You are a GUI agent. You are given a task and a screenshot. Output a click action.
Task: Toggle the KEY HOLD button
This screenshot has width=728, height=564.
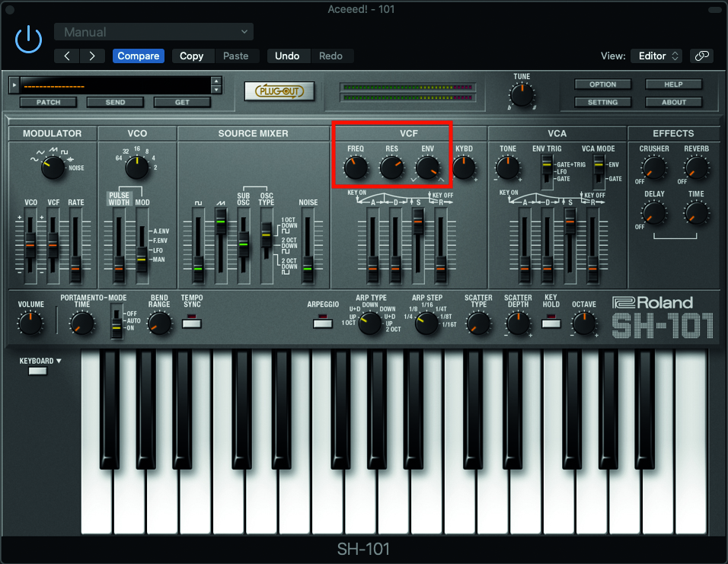551,322
